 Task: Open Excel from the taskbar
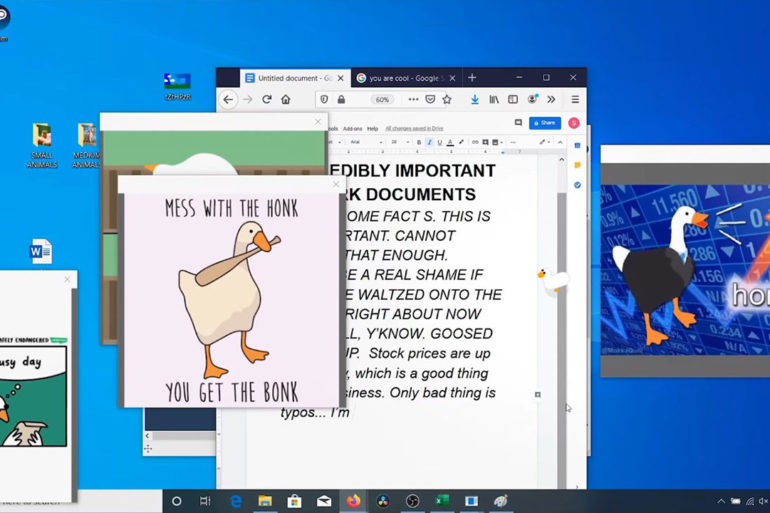click(442, 501)
